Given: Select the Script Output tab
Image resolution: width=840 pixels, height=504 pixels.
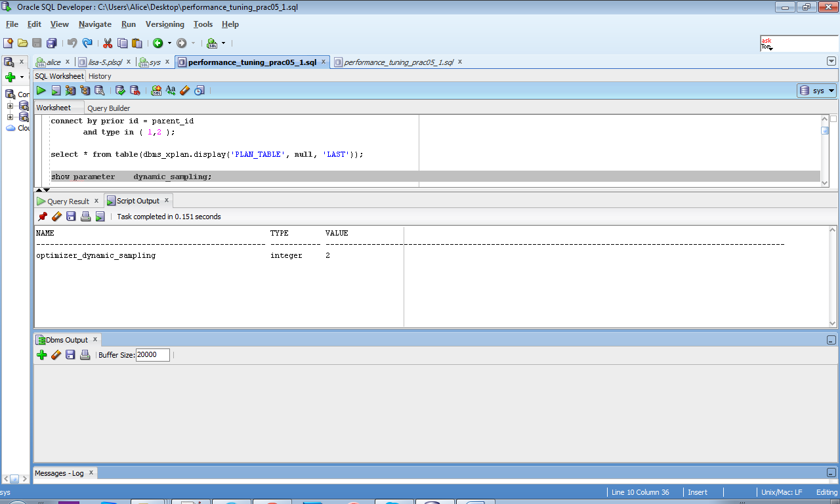Looking at the screenshot, I should 138,201.
